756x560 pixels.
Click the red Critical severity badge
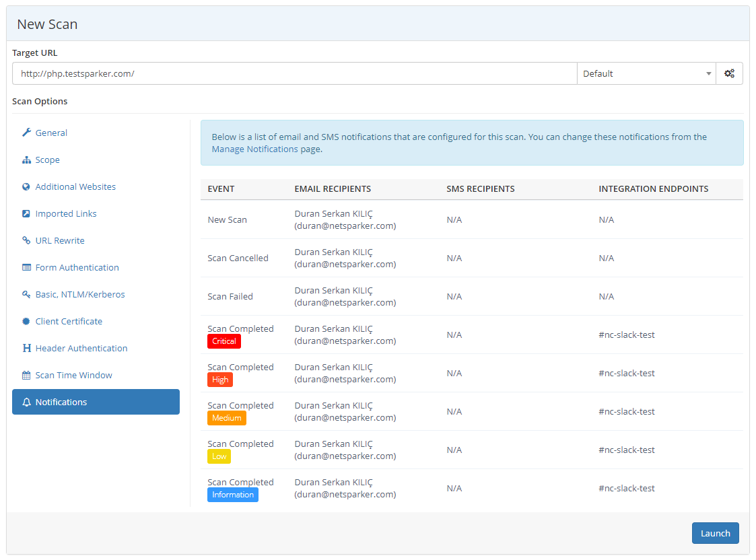(224, 341)
